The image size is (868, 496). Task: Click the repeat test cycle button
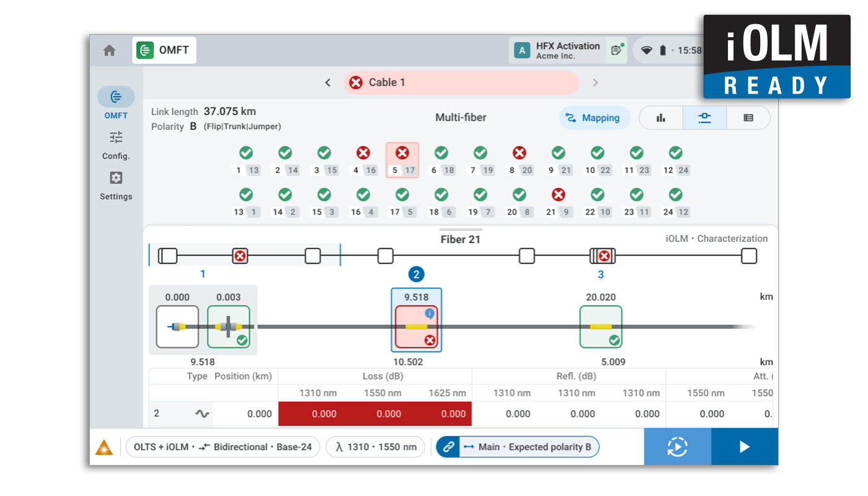(677, 447)
